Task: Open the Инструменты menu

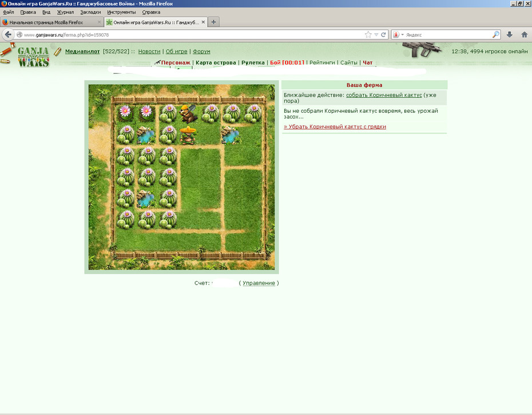Action: click(121, 12)
